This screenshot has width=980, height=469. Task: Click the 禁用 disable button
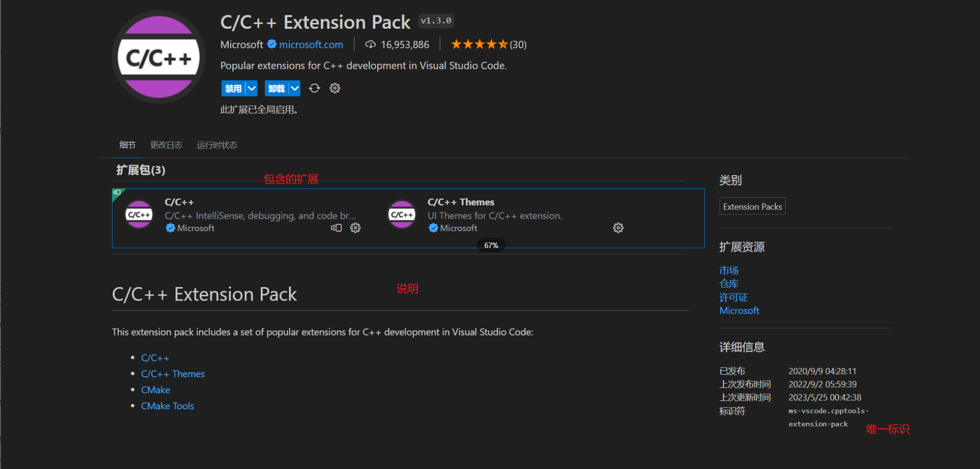coord(233,89)
